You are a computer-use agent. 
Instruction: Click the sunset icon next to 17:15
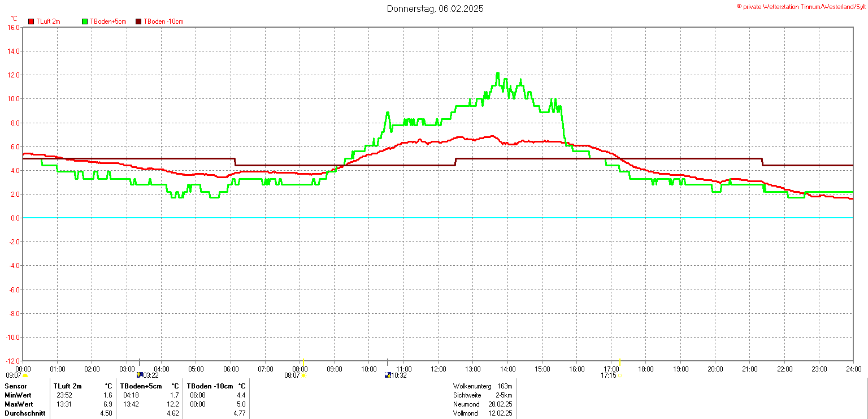point(619,375)
